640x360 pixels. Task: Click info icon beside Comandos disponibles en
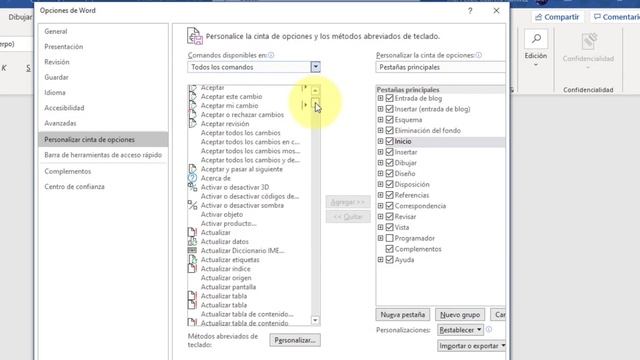pyautogui.click(x=271, y=55)
